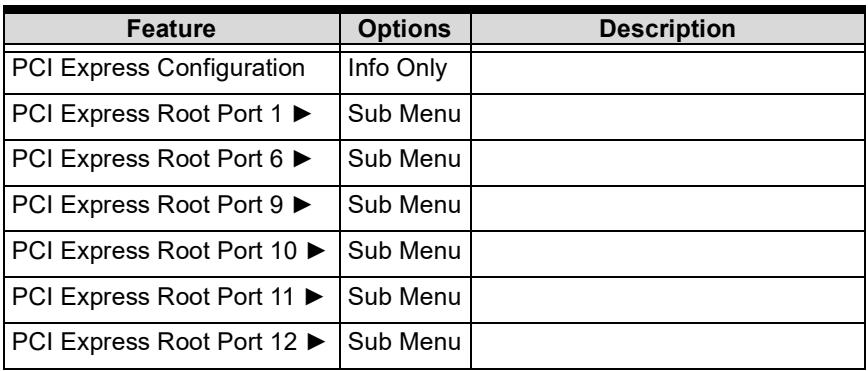Select PCI Express Root Port 10 text
The width and height of the screenshot is (868, 371).
click(154, 251)
